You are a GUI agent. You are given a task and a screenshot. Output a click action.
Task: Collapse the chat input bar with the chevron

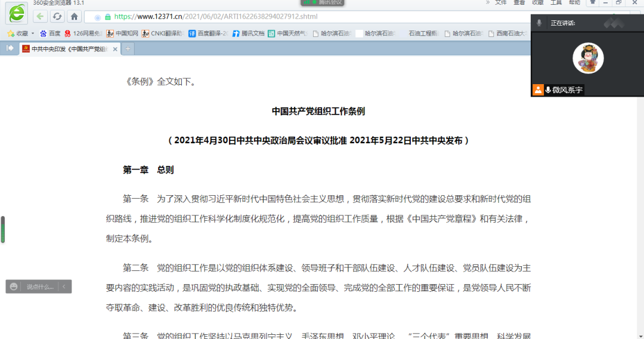coord(64,286)
